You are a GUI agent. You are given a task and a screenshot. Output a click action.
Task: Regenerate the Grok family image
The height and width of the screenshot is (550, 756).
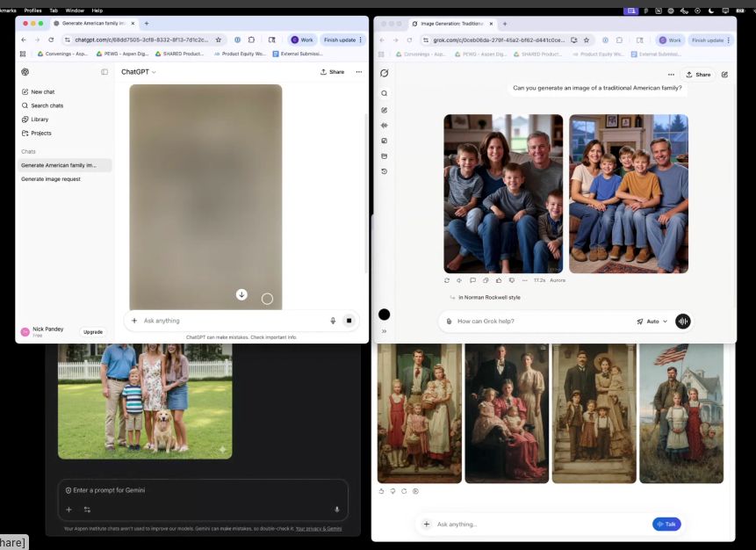[x=446, y=279]
